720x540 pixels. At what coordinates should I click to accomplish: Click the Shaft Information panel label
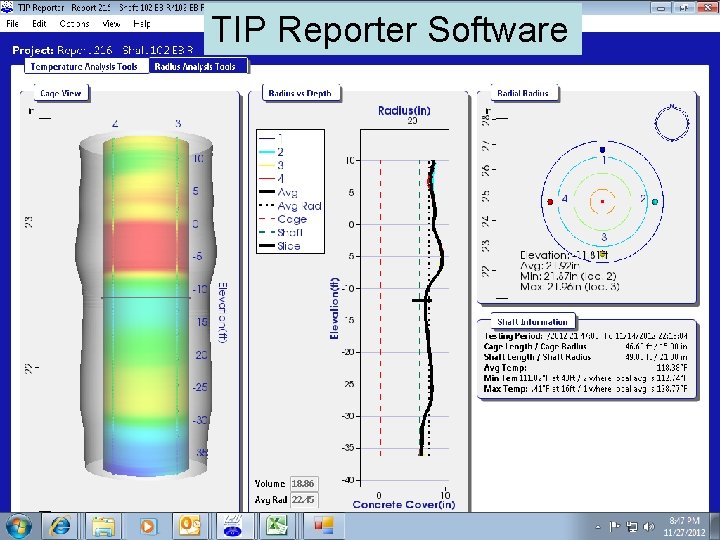[x=533, y=322]
